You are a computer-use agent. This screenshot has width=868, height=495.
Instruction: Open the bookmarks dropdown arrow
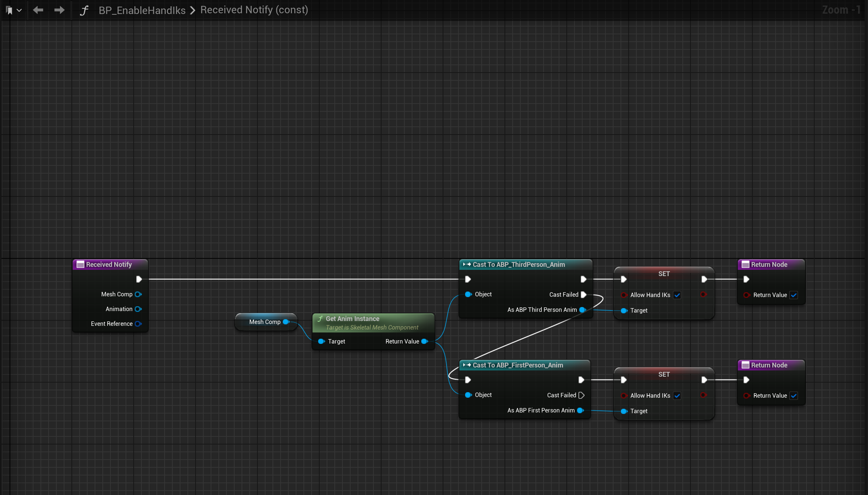point(19,10)
